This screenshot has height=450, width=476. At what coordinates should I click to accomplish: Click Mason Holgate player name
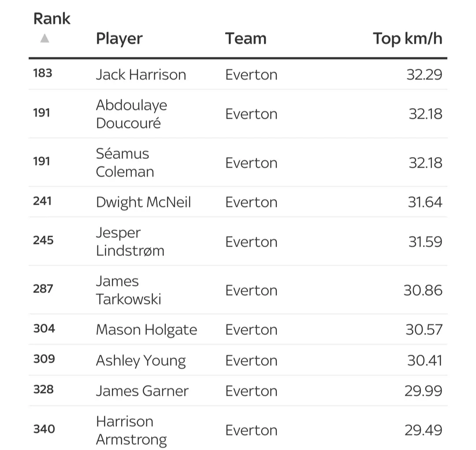point(146,330)
